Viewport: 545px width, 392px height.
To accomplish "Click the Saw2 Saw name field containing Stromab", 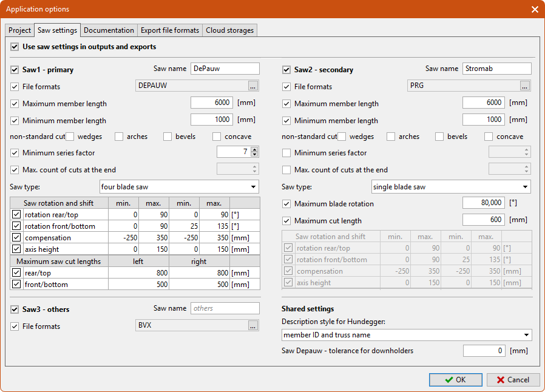I will point(496,69).
